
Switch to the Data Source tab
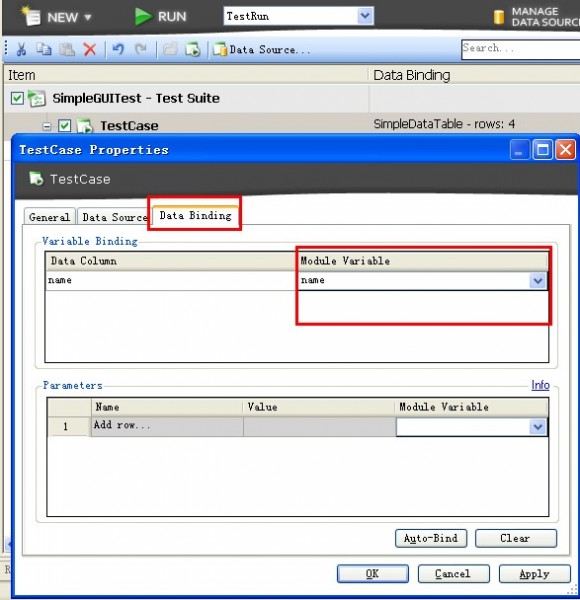pos(114,217)
